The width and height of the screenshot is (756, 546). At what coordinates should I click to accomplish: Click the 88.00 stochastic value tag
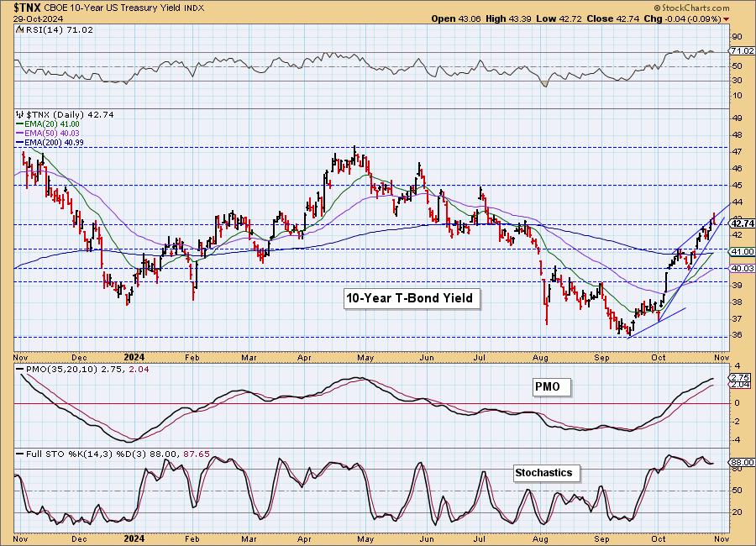click(743, 463)
